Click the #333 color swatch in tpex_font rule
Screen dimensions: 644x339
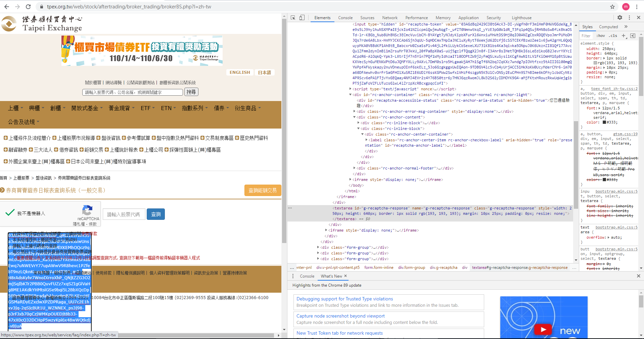pyautogui.click(x=604, y=122)
